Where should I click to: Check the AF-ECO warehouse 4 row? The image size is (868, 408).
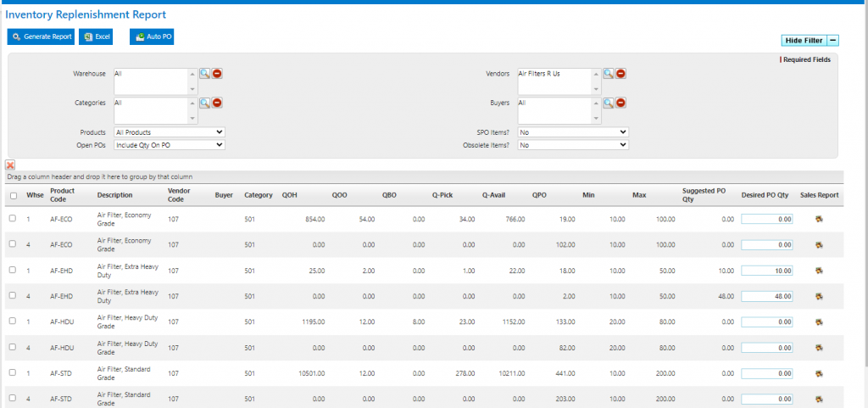click(13, 244)
